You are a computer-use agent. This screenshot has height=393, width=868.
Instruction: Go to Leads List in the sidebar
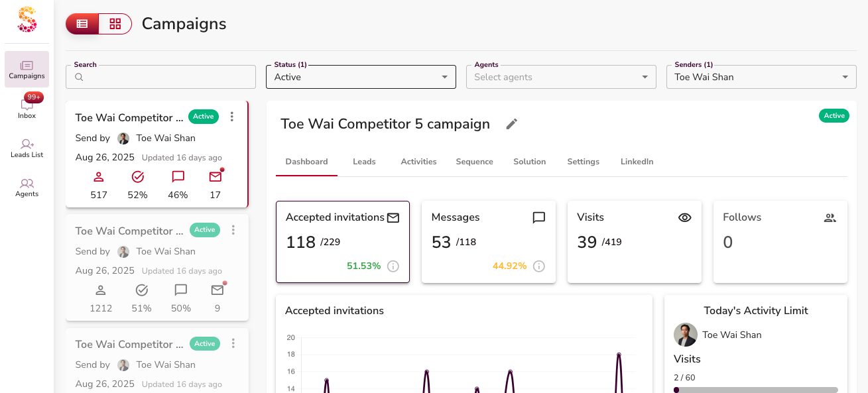(x=27, y=148)
